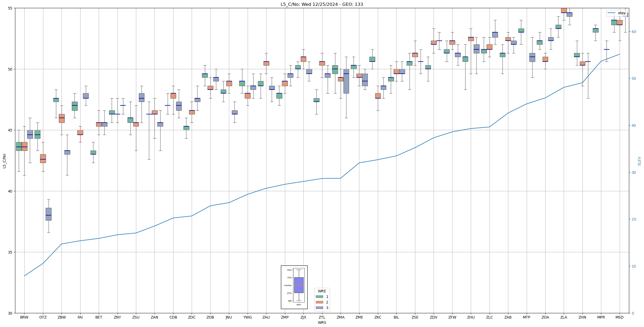This screenshot has height=327, width=644.
Task: Click the boxplot explanation inset diagram
Action: coord(294,287)
